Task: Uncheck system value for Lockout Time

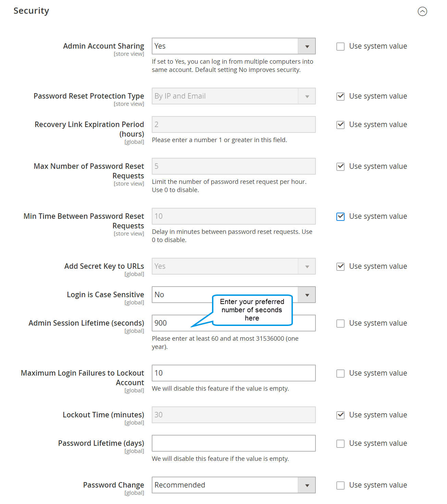Action: (x=340, y=415)
